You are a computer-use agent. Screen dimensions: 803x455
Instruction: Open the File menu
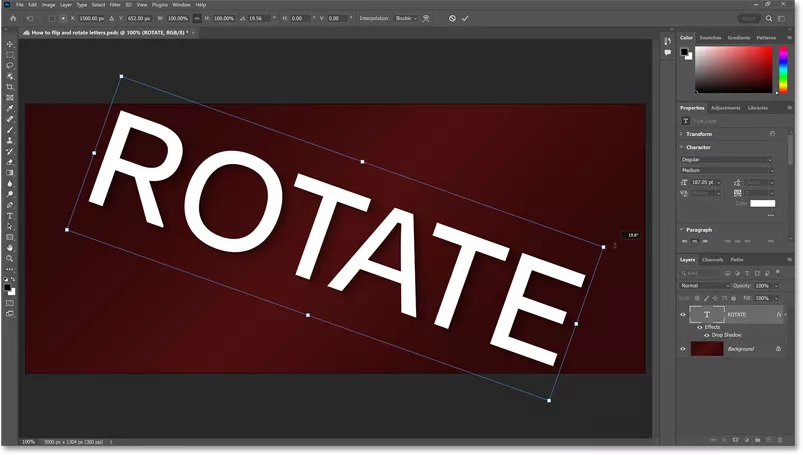(x=19, y=5)
